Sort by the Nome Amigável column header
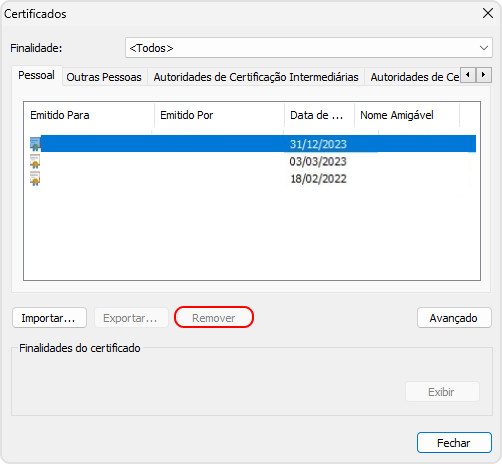The height and width of the screenshot is (464, 502). (x=407, y=115)
